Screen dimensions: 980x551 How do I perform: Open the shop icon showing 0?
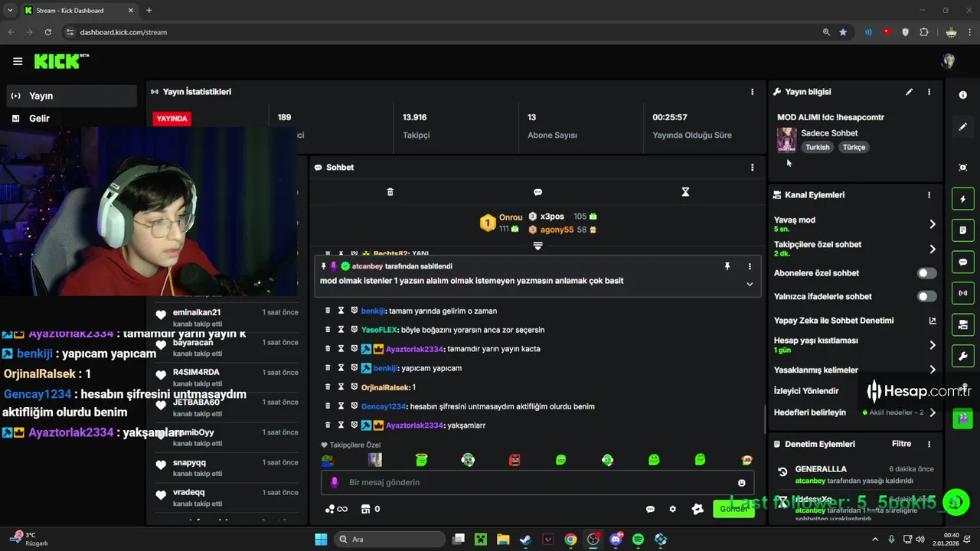371,509
